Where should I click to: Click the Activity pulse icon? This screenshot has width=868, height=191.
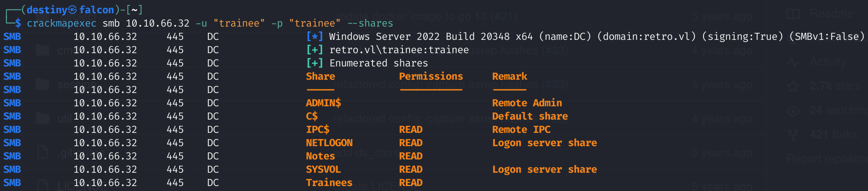pos(793,63)
